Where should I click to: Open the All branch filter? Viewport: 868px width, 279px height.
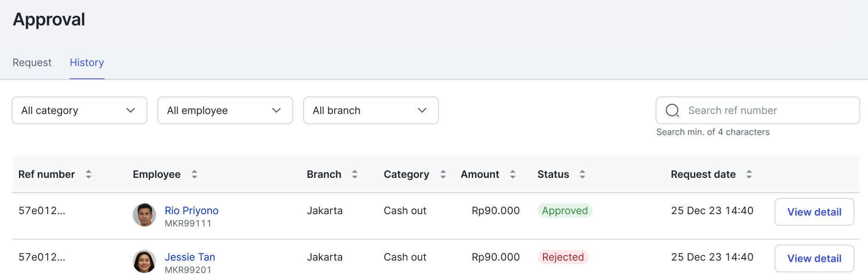371,110
